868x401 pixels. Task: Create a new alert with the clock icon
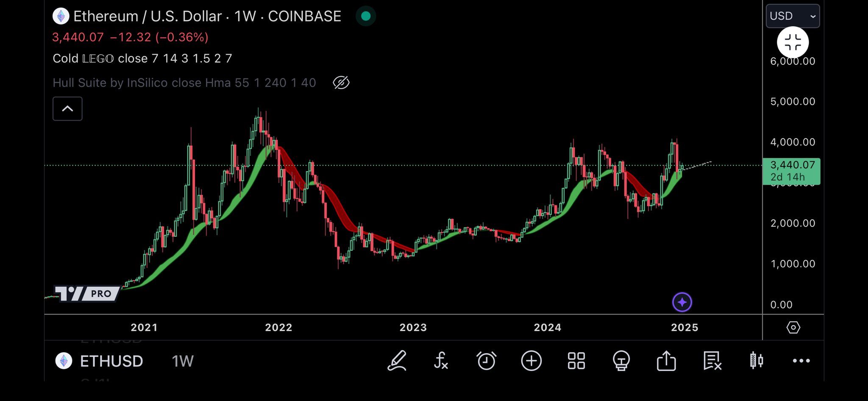(486, 361)
